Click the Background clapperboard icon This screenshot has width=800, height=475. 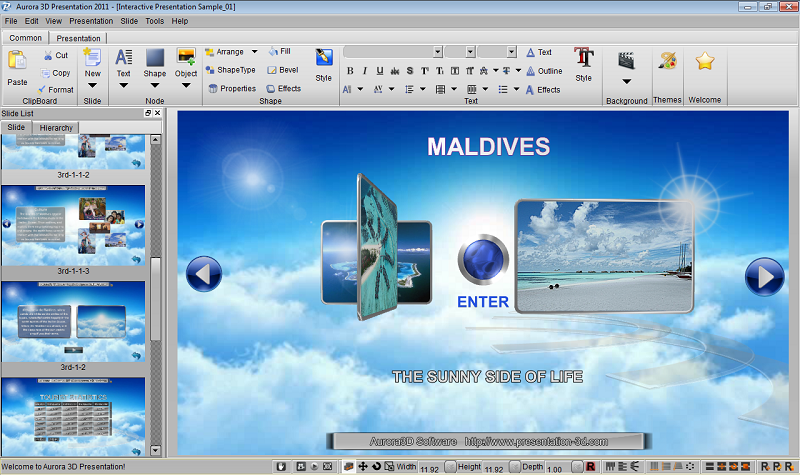coord(627,60)
